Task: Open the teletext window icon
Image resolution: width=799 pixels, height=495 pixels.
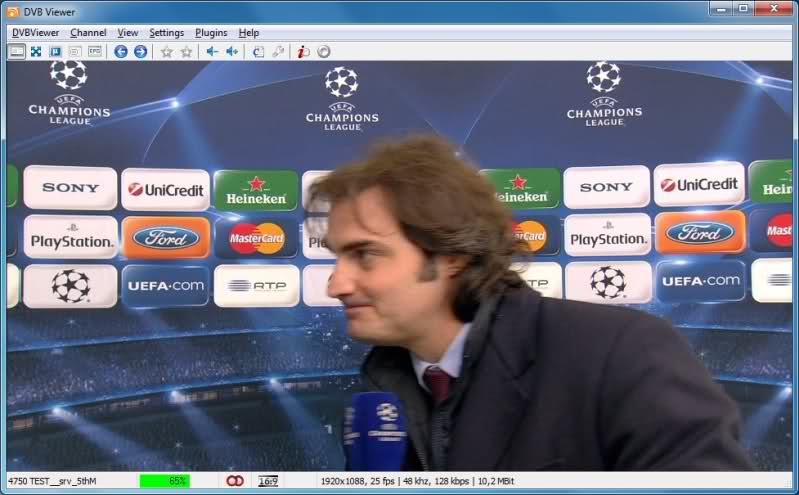Action: 75,51
